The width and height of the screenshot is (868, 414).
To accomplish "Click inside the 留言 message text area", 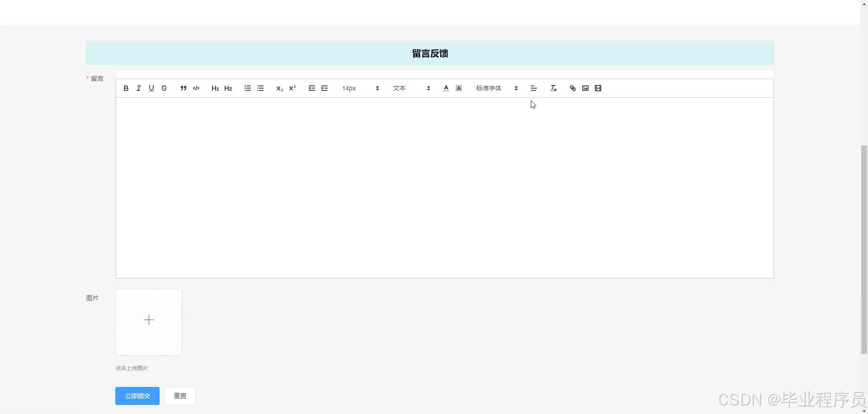I will (x=445, y=188).
